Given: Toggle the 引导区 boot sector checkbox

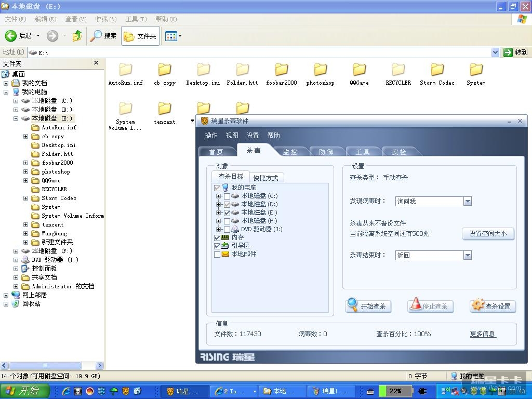Looking at the screenshot, I should tap(217, 246).
